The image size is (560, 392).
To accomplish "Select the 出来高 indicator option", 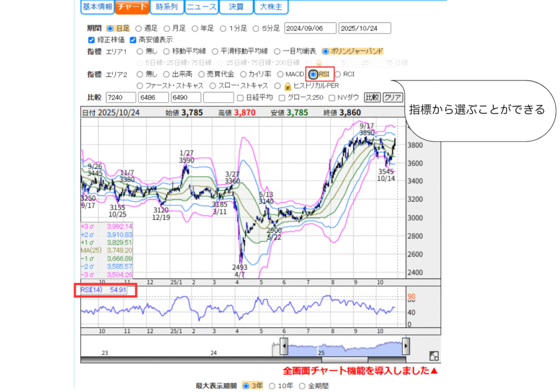I will [167, 74].
